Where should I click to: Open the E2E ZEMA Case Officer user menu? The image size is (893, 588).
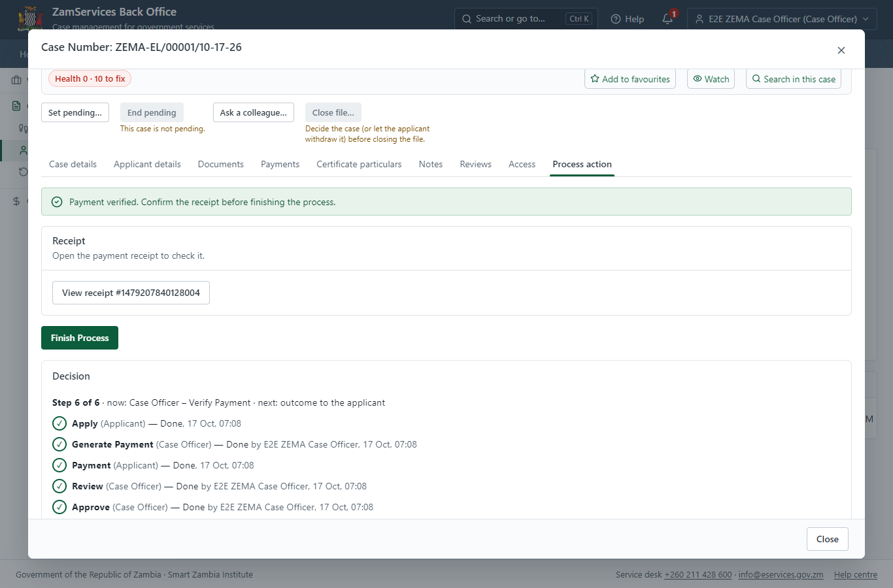[x=782, y=19]
